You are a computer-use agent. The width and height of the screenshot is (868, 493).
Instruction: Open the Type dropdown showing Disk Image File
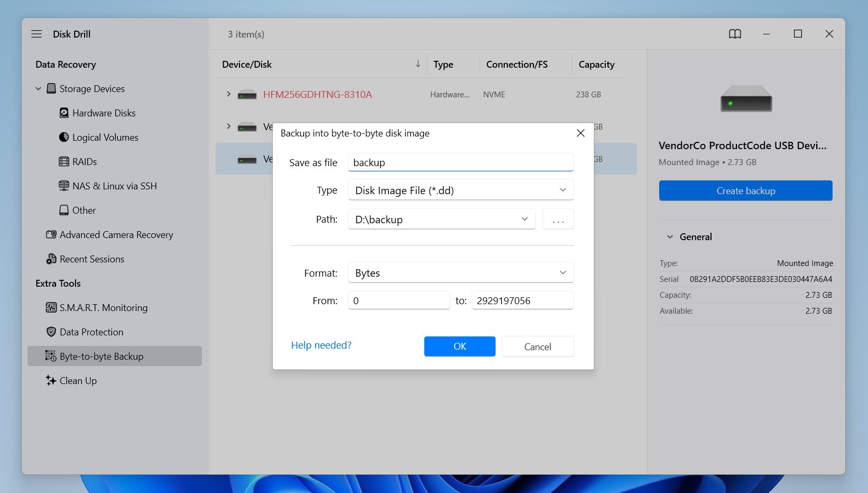point(562,189)
